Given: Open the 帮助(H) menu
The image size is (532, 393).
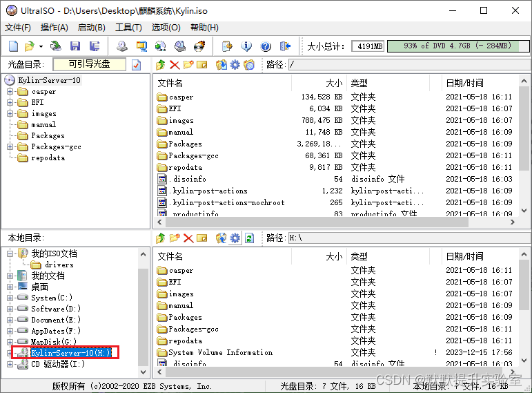Looking at the screenshot, I should [x=204, y=28].
